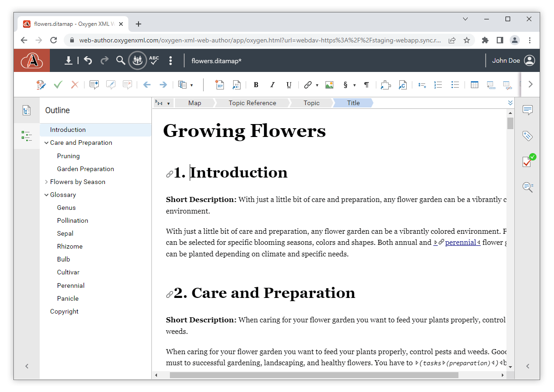Image resolution: width=554 pixels, height=392 pixels.
Task: Select the Outline side panel tab
Action: click(x=27, y=136)
